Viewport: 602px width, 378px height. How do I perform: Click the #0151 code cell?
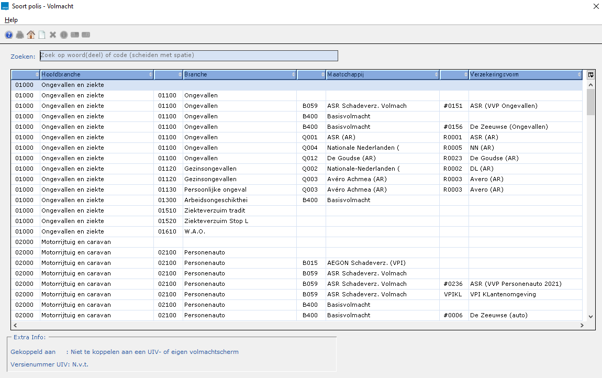(x=454, y=106)
